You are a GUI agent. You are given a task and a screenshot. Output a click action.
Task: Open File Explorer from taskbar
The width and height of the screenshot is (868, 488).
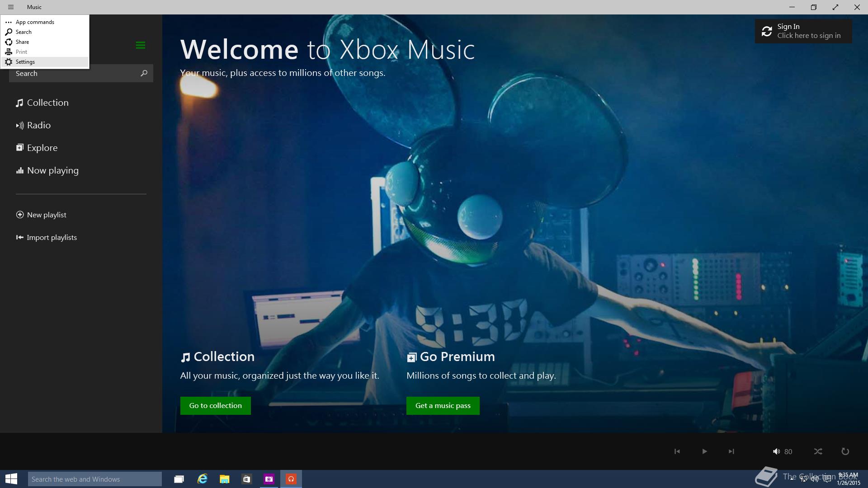tap(224, 479)
